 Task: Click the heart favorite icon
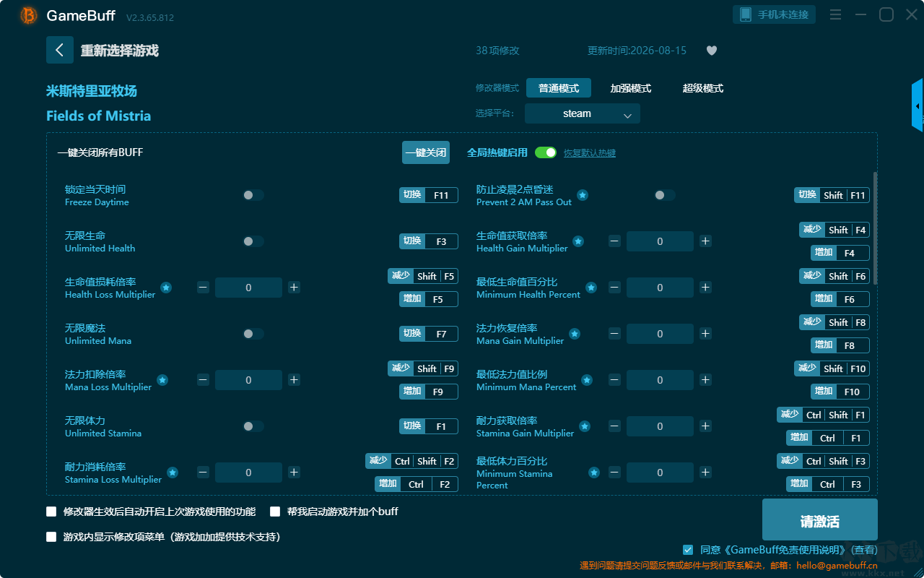coord(712,51)
